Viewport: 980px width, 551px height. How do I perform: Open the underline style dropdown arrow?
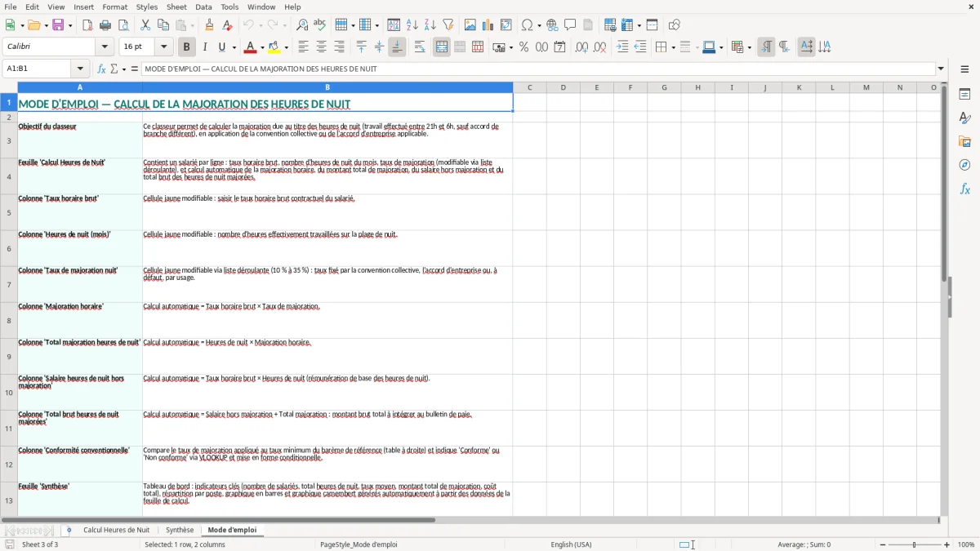(234, 47)
